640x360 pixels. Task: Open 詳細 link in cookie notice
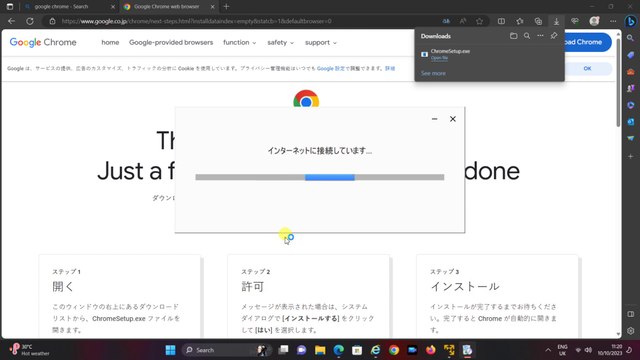[x=390, y=69]
